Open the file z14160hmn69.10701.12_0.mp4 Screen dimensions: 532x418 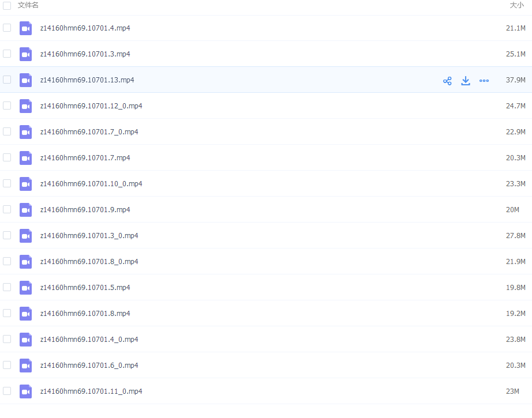tap(91, 106)
